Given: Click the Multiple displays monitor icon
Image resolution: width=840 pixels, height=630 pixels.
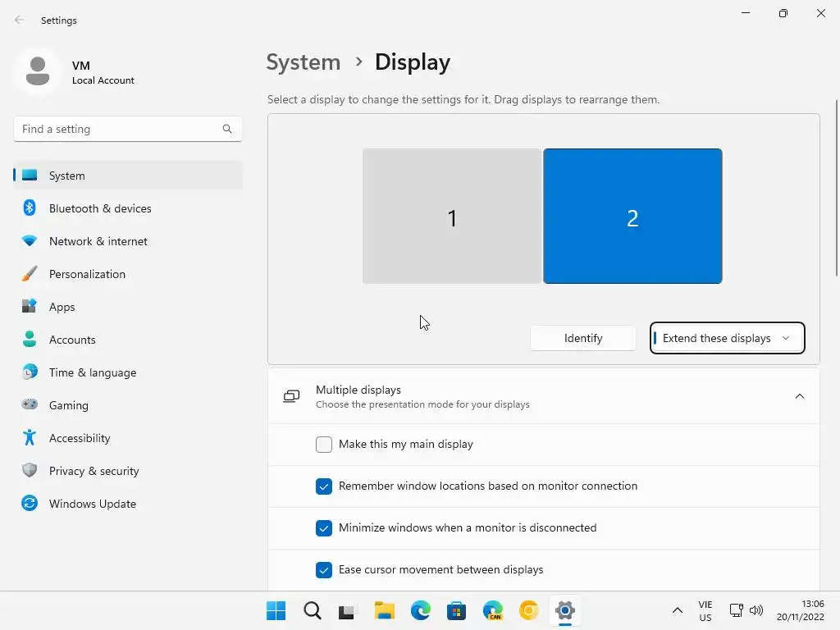Looking at the screenshot, I should coord(291,396).
